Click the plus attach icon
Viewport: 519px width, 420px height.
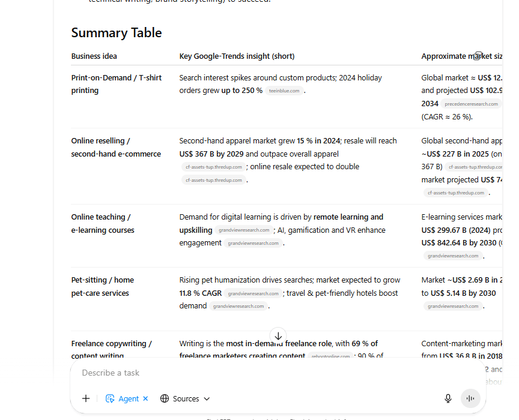coord(86,398)
